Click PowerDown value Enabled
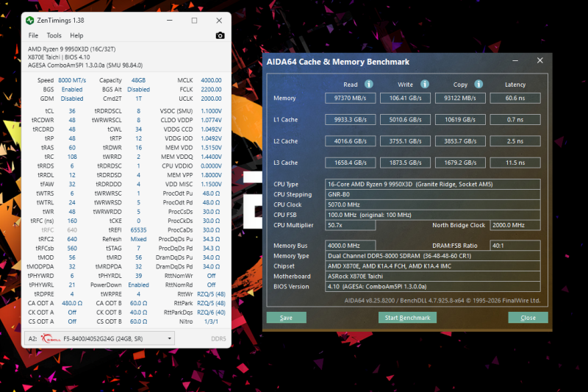Screen dimensions: 588x392 (x=138, y=285)
